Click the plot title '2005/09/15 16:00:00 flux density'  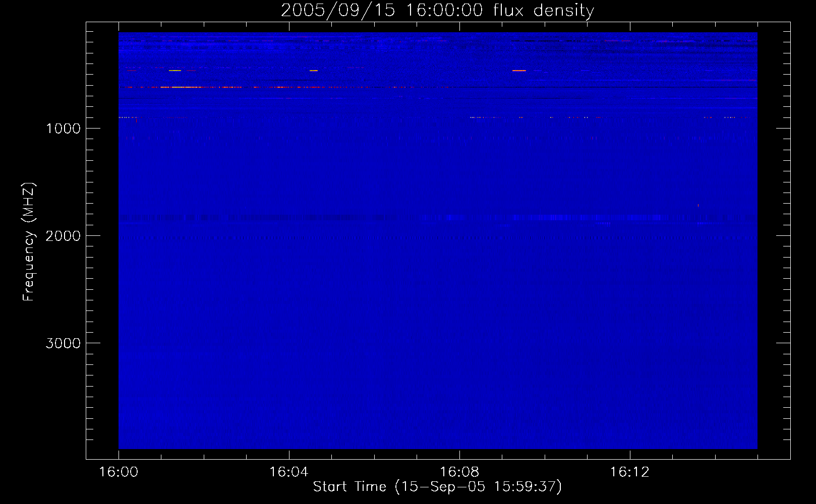437,11
